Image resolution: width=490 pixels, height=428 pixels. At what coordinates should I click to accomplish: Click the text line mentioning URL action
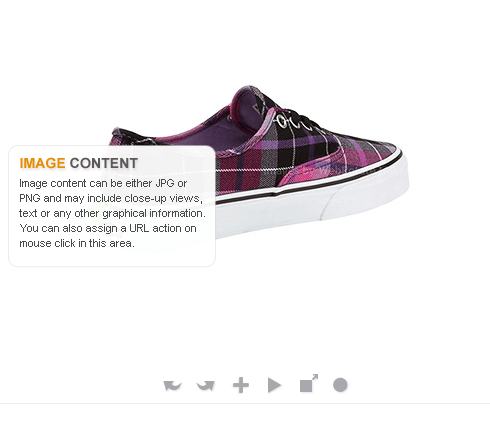[108, 228]
